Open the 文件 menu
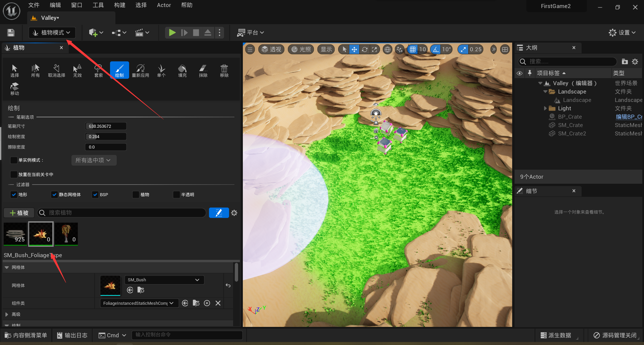644x345 pixels. tap(34, 5)
